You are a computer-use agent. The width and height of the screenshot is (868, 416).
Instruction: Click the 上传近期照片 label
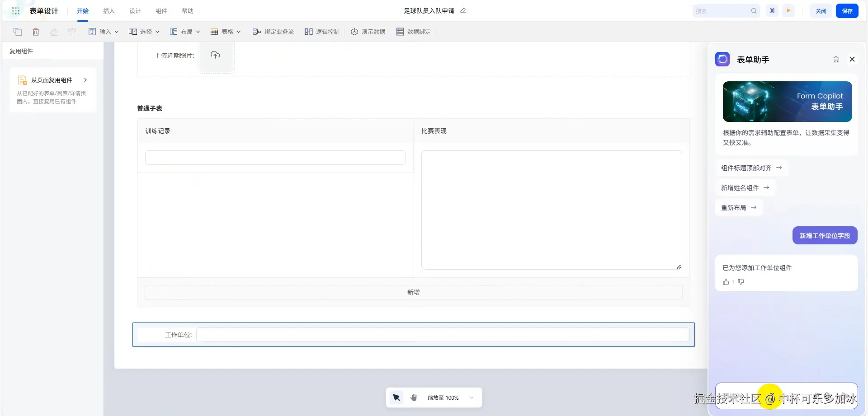tap(175, 56)
